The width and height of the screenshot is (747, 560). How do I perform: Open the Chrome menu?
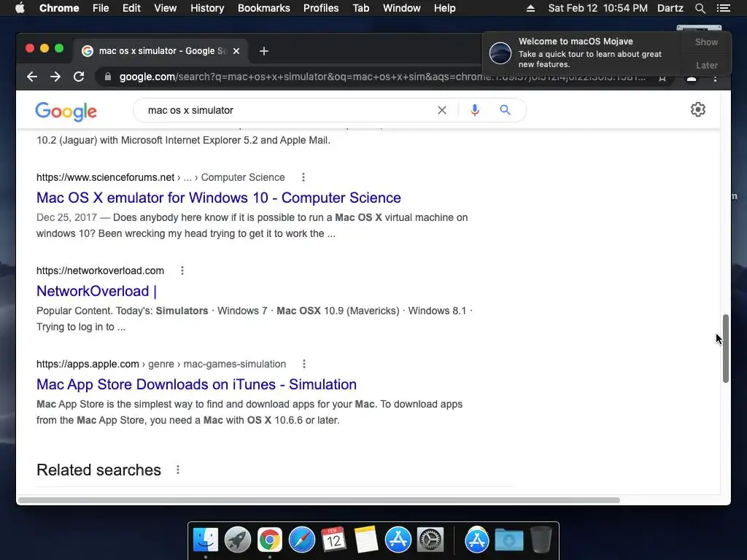tap(59, 8)
